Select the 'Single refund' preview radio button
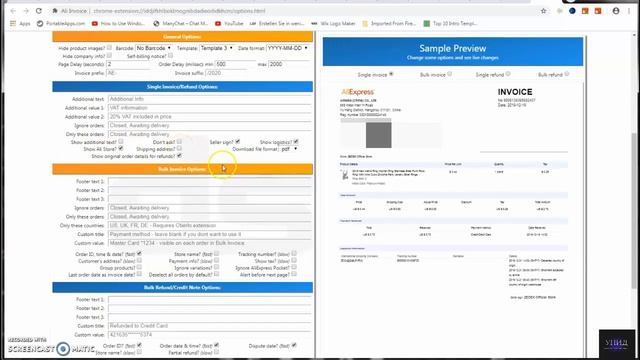640x360 pixels. pos(508,74)
